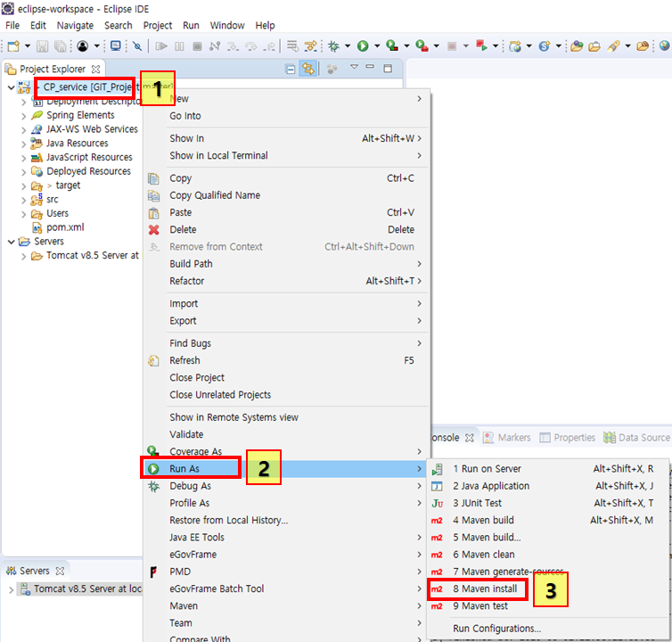Choose 1 Run on Server

(548, 469)
